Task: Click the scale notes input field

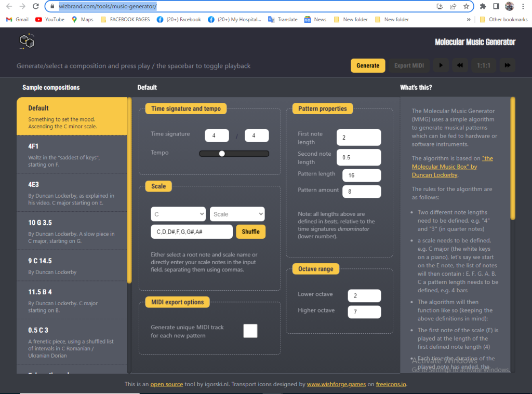Action: pos(192,232)
